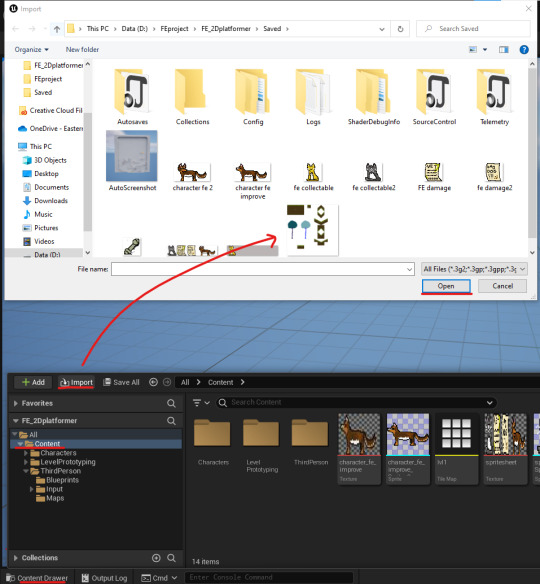Open the Config folder
Screen dimensions: 540x584
click(x=253, y=97)
